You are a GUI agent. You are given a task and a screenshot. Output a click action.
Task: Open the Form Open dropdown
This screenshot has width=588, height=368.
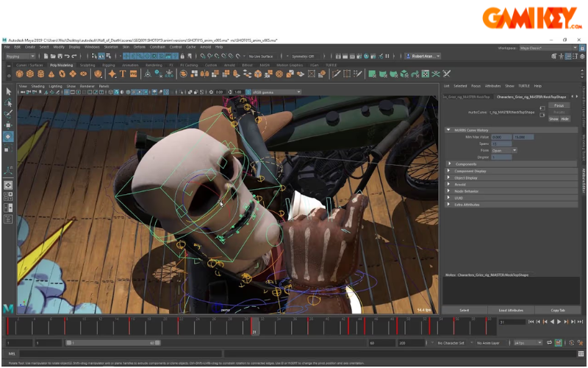[504, 151]
